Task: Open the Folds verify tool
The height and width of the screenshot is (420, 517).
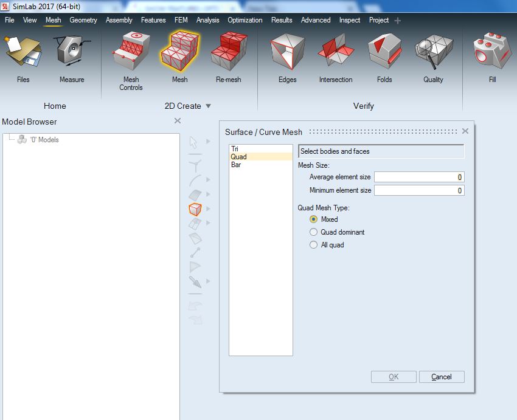Action: [x=384, y=58]
